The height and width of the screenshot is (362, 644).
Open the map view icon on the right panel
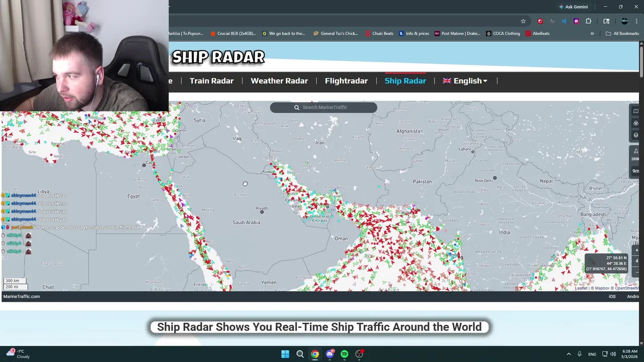[x=636, y=111]
